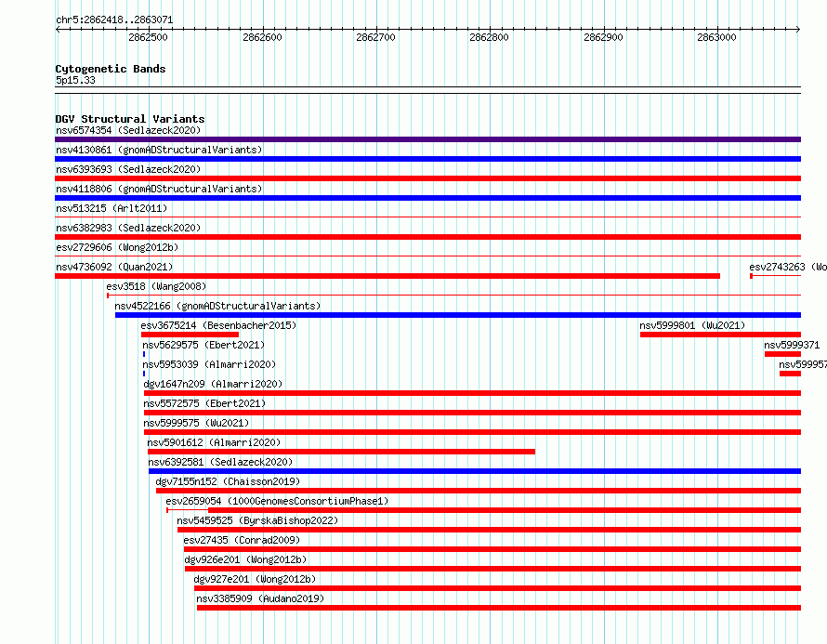Open dgv1647n209 (Almarri2020) label
The height and width of the screenshot is (644, 827).
[213, 384]
